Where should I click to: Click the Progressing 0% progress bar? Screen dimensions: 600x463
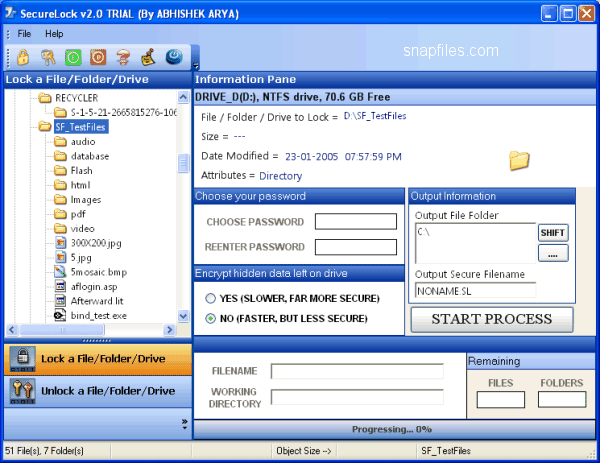coord(394,430)
